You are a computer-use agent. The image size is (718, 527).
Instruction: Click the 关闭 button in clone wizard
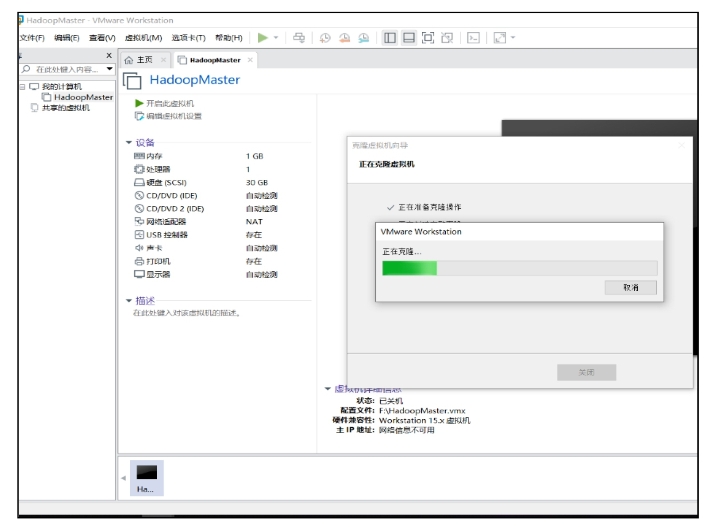pos(587,372)
